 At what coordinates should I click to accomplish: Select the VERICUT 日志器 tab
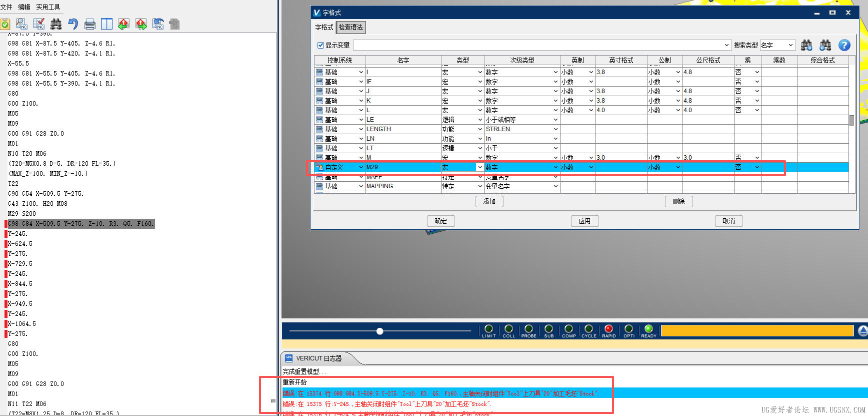tap(318, 358)
